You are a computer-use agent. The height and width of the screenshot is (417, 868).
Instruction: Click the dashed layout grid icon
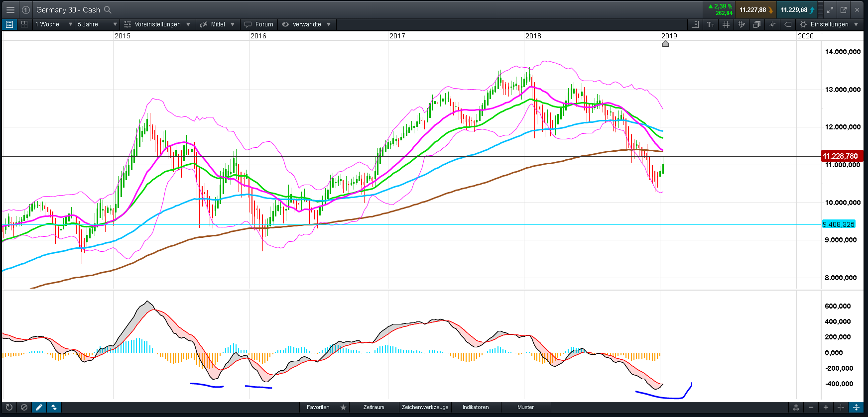coord(24,24)
